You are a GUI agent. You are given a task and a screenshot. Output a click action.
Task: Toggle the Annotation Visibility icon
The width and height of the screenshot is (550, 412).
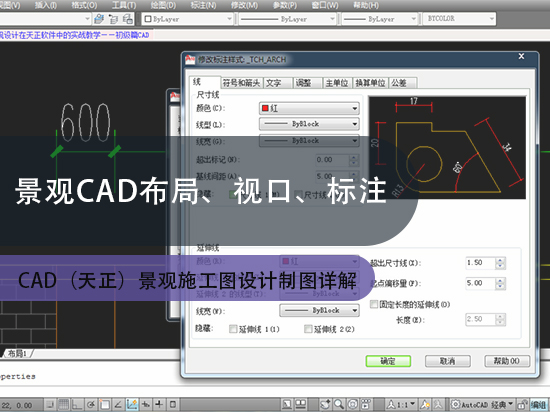click(x=425, y=404)
